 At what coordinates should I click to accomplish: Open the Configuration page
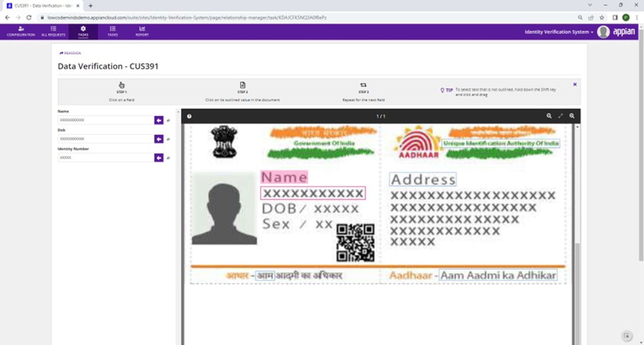pos(21,32)
